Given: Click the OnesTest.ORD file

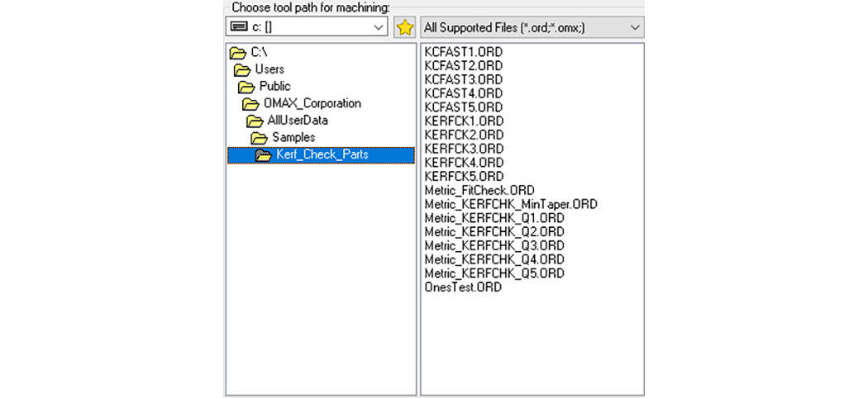Looking at the screenshot, I should 462,287.
